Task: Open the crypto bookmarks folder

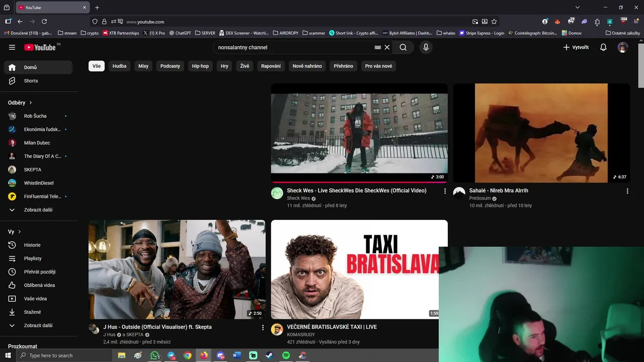Action: tap(90, 33)
